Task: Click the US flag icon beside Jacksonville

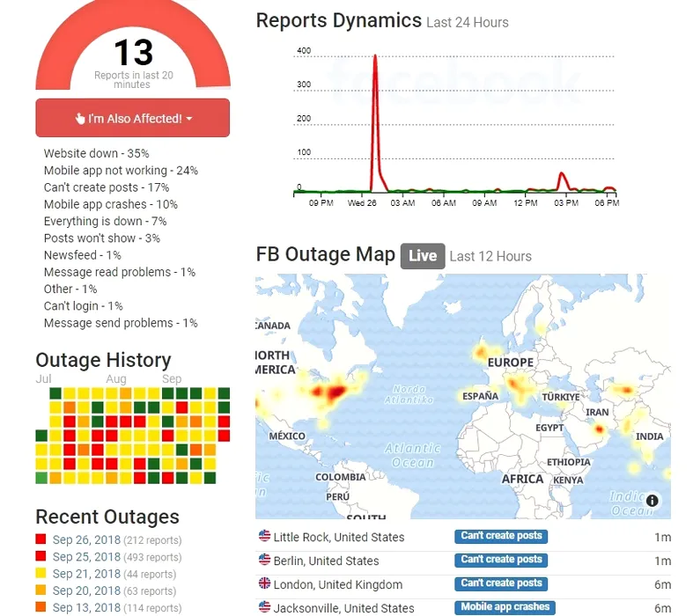Action: 264,606
